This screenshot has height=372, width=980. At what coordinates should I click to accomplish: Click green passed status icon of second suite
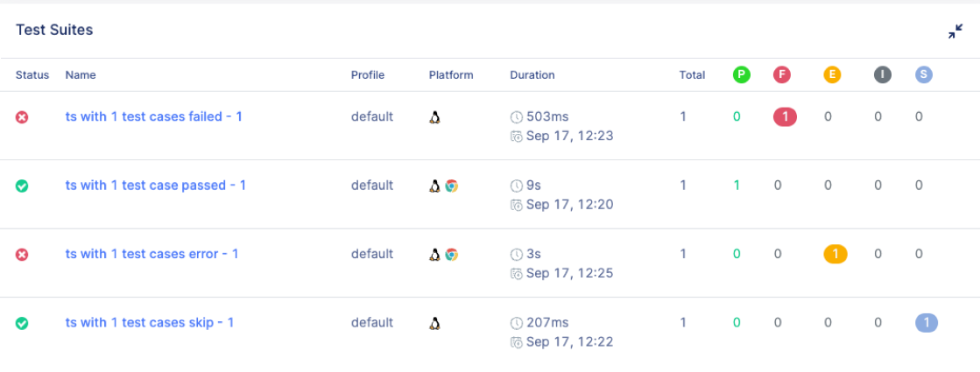tap(22, 186)
